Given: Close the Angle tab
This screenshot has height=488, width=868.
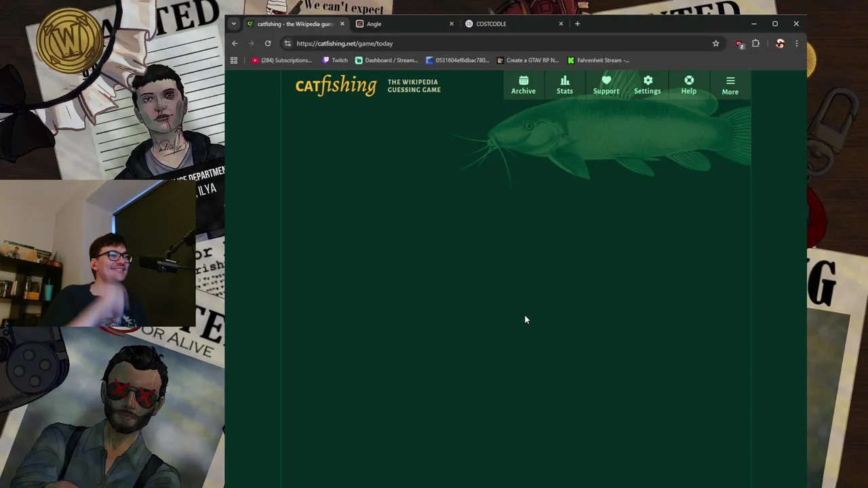Looking at the screenshot, I should coord(452,24).
